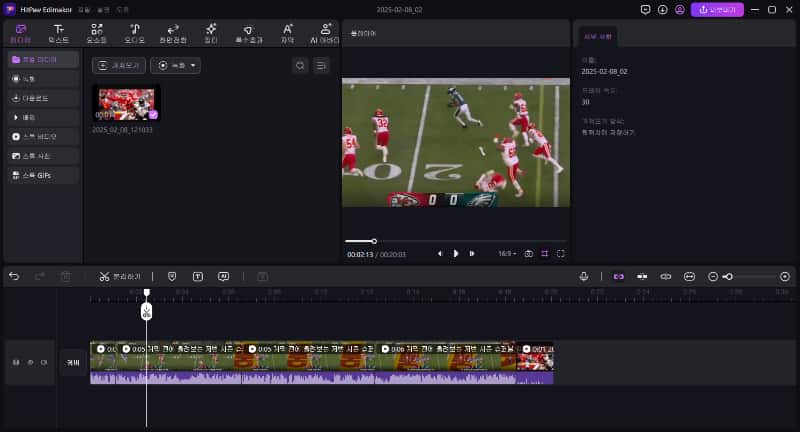Enter fullscreen preview mode
800x432 pixels.
click(560, 254)
